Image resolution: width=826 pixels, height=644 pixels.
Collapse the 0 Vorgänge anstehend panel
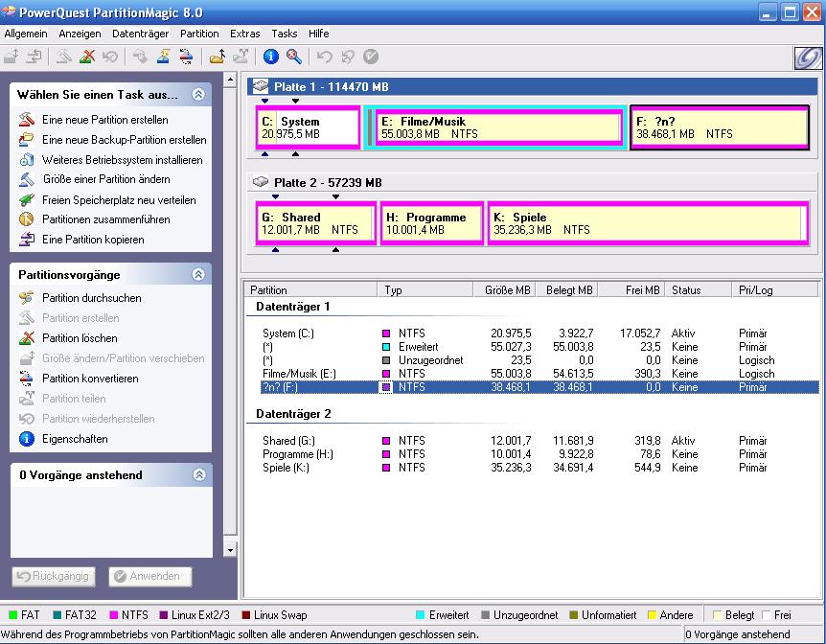[x=199, y=474]
